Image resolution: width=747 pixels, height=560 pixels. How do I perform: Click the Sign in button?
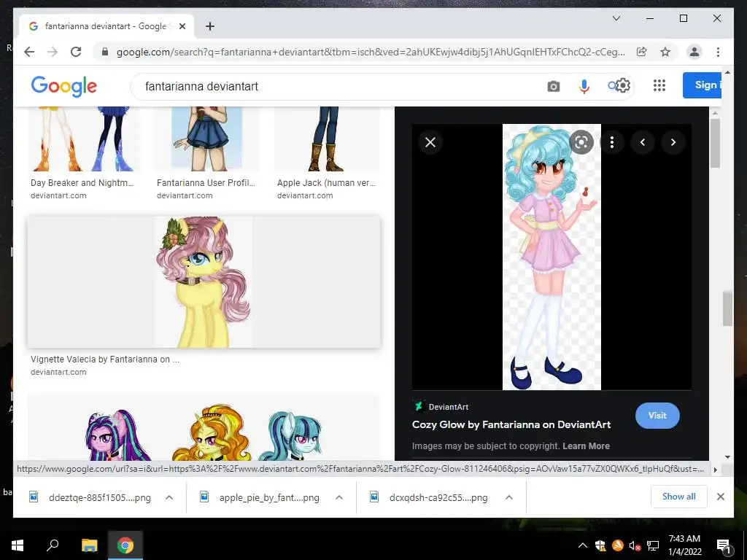pyautogui.click(x=703, y=85)
